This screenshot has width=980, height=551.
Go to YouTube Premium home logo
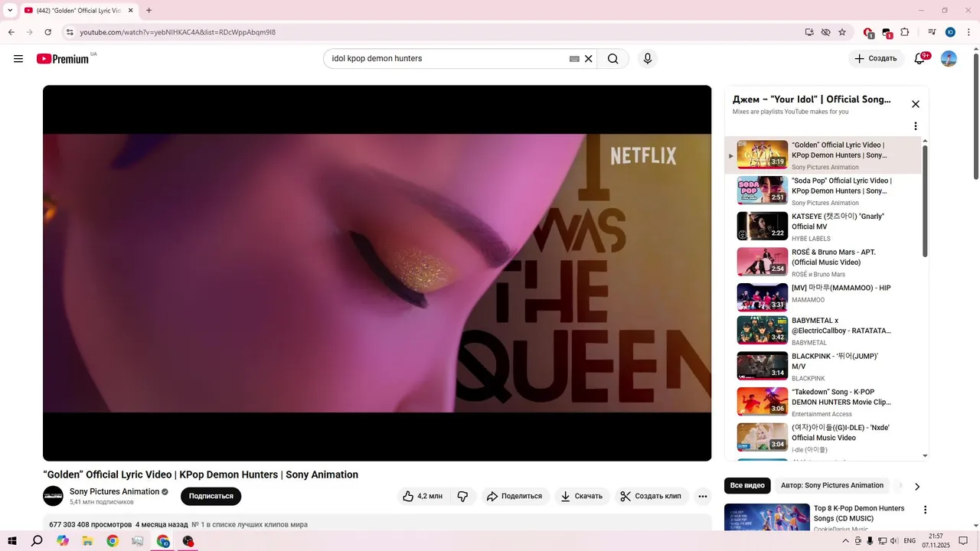point(63,59)
